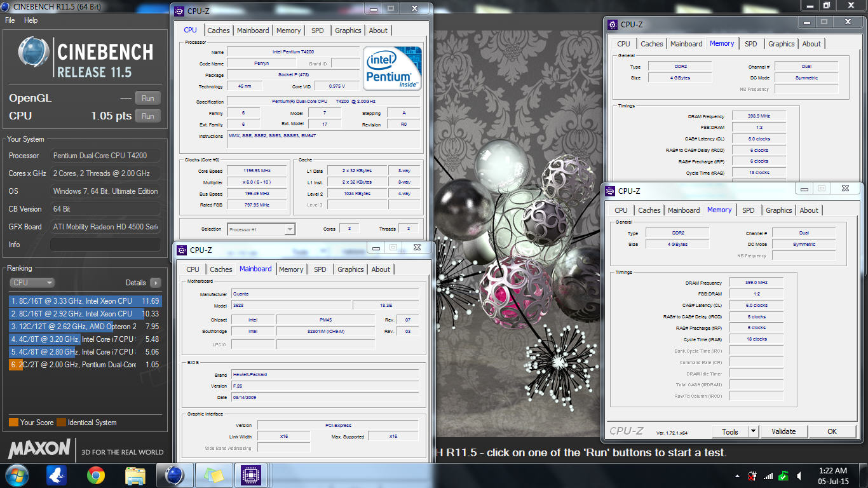Show hidden system tray icons

click(737, 476)
